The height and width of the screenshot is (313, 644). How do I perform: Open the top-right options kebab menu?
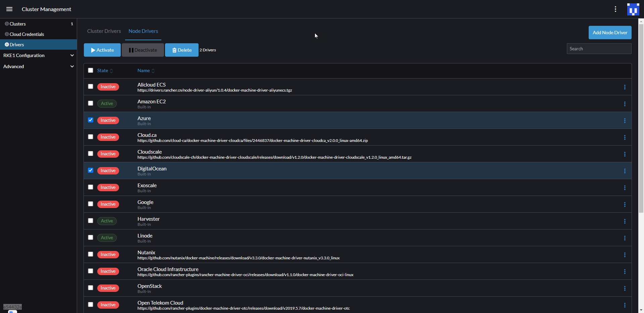point(615,9)
